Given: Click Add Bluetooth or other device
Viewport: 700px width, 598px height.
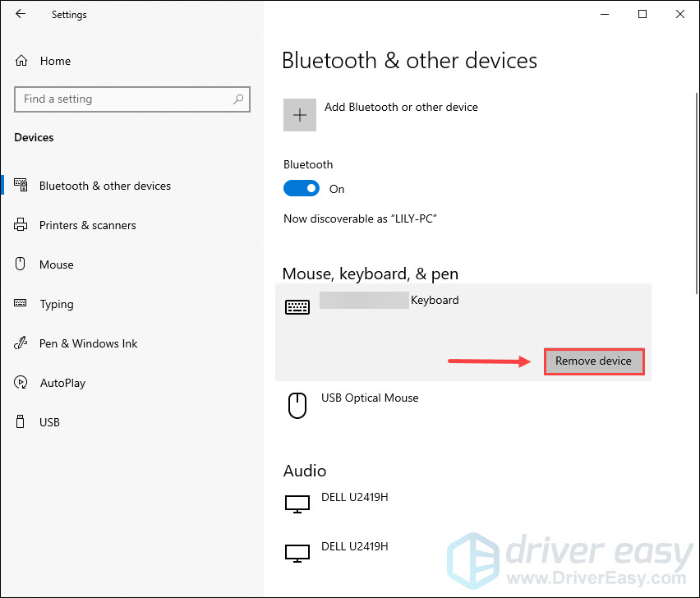Looking at the screenshot, I should click(x=401, y=107).
